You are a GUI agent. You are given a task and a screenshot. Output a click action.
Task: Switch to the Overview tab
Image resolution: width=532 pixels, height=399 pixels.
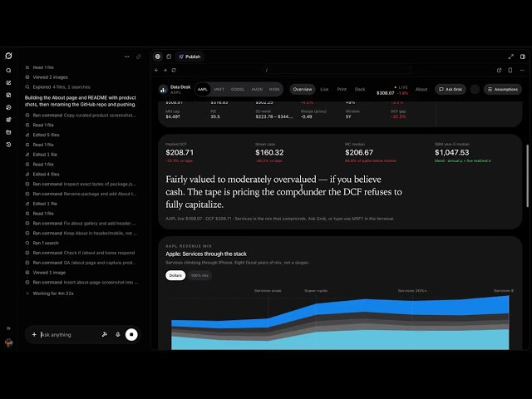303,89
